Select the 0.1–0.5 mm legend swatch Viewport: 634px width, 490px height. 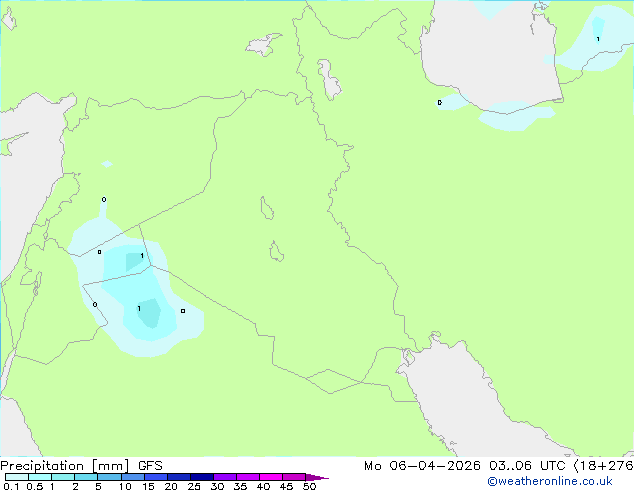pyautogui.click(x=17, y=477)
